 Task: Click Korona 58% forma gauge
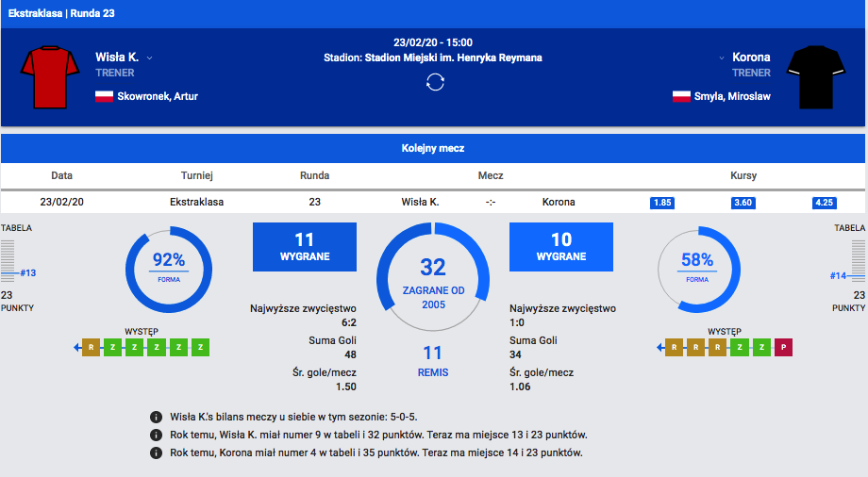pos(698,270)
